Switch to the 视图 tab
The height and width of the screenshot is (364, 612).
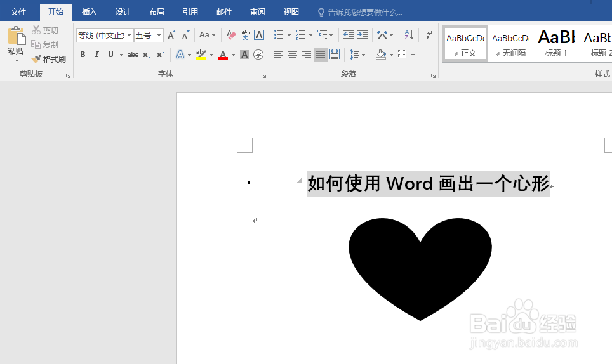click(291, 12)
